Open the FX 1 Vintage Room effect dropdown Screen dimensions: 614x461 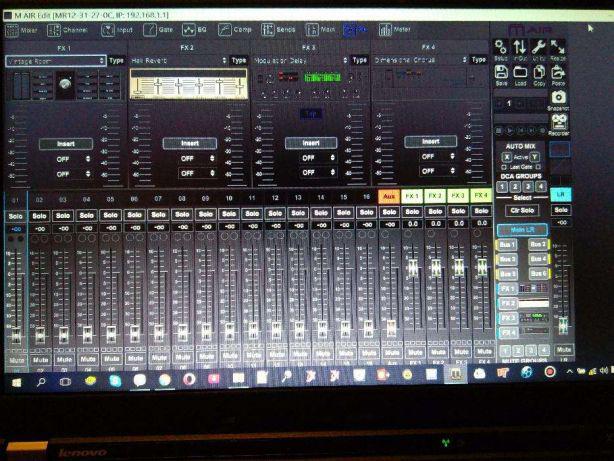click(x=54, y=61)
